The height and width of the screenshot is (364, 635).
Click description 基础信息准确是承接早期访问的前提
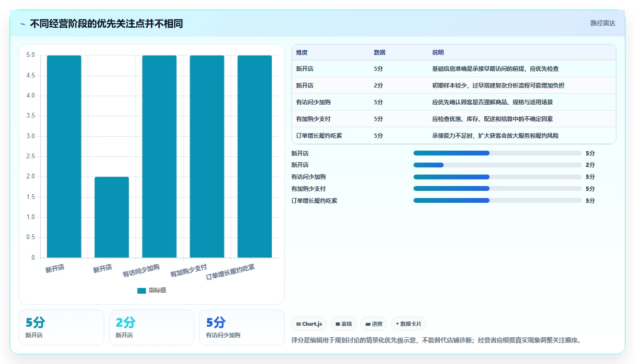(495, 69)
